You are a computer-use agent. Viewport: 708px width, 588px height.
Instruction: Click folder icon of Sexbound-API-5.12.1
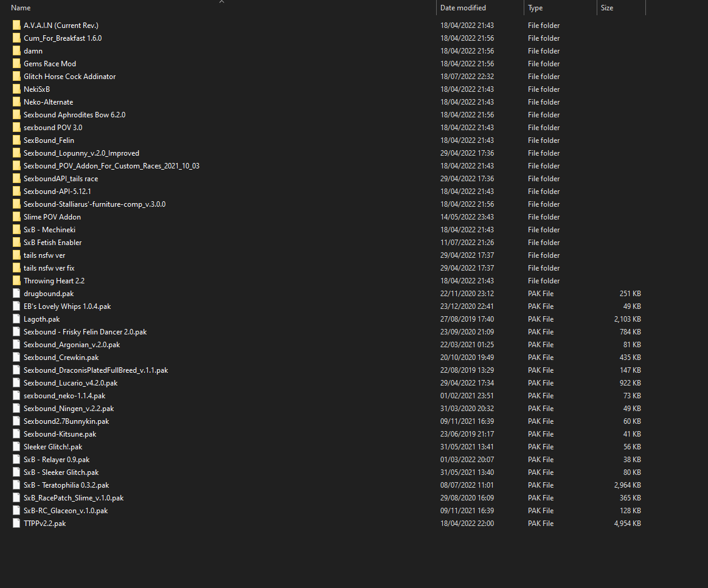pyautogui.click(x=16, y=192)
